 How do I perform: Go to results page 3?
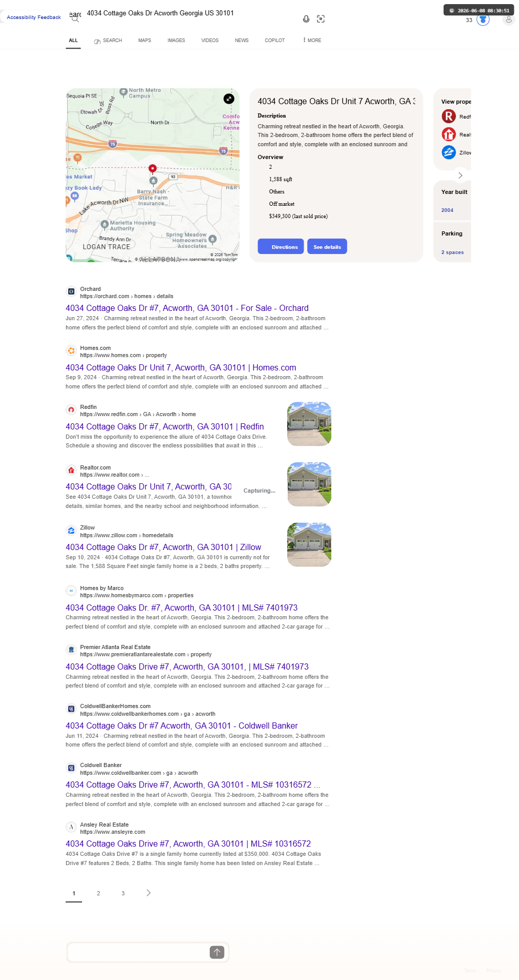tap(123, 893)
